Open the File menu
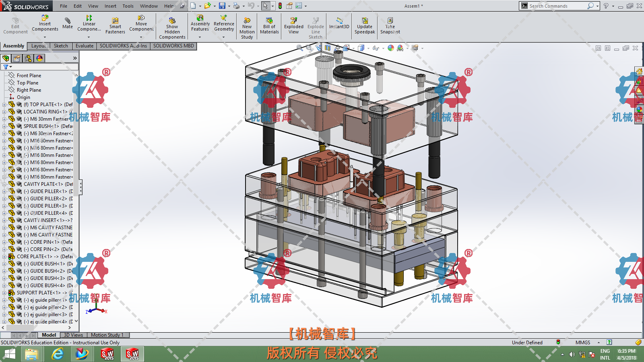644x362 pixels. point(64,6)
